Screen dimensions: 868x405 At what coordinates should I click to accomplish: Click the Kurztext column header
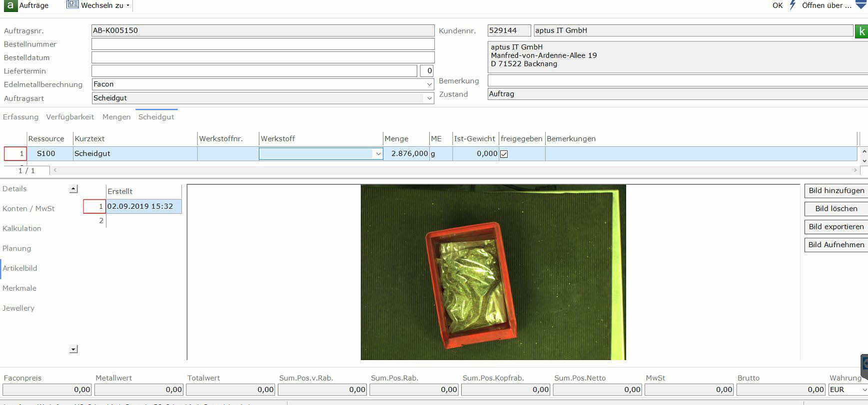[135, 139]
